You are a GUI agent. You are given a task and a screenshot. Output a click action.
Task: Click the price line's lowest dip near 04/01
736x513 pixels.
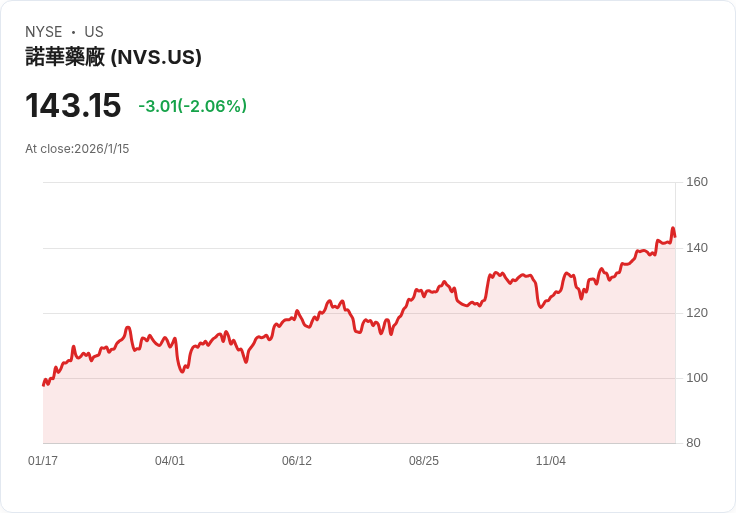point(182,372)
